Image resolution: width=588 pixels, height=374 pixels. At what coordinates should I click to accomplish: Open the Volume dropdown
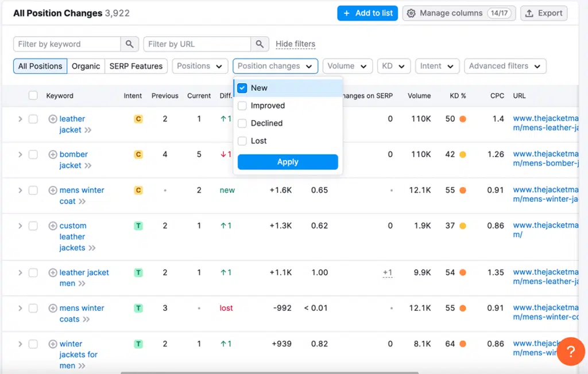click(x=347, y=66)
